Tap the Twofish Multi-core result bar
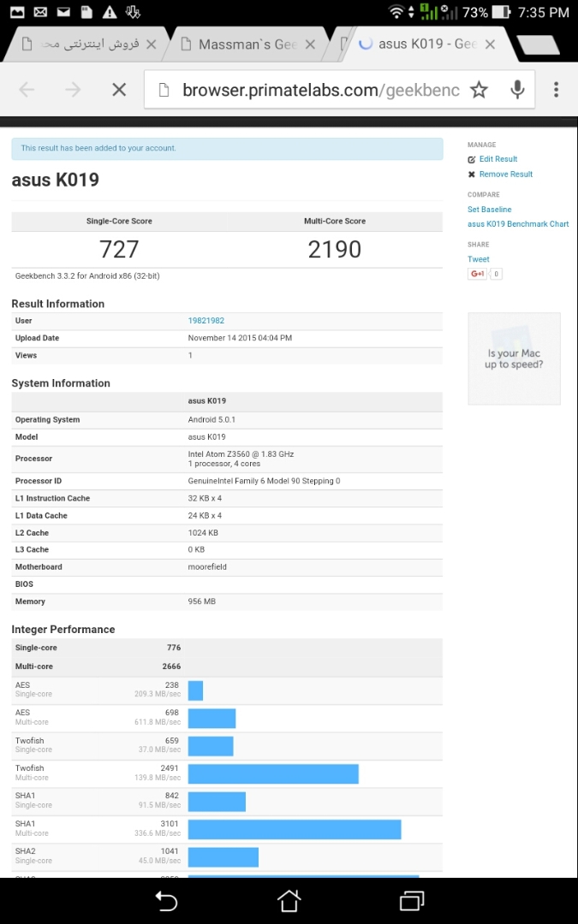 click(273, 773)
